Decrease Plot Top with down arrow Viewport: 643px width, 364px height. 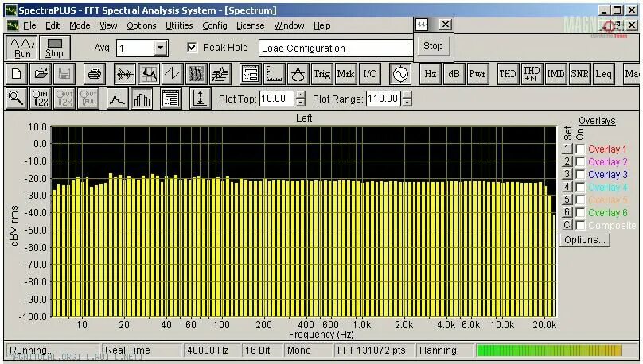(301, 103)
